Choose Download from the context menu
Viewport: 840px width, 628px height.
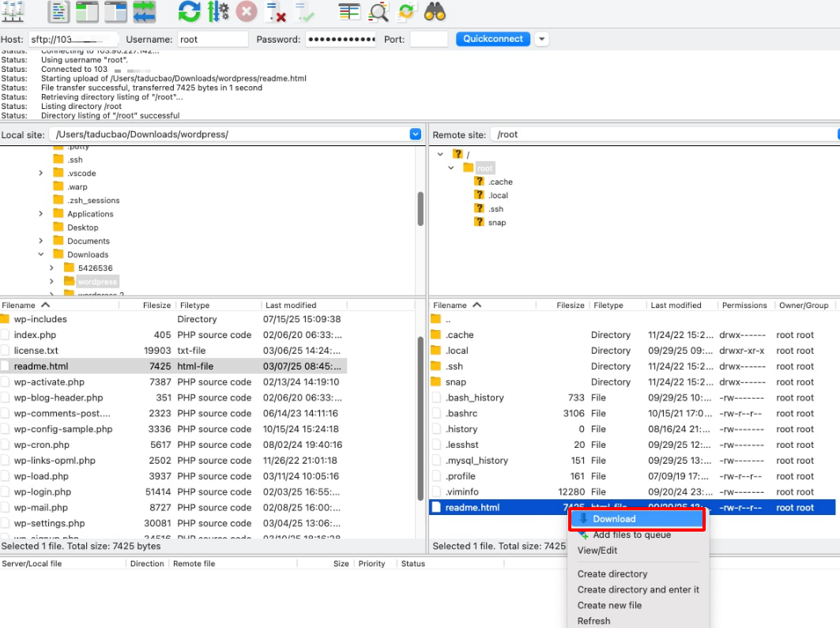coord(636,519)
